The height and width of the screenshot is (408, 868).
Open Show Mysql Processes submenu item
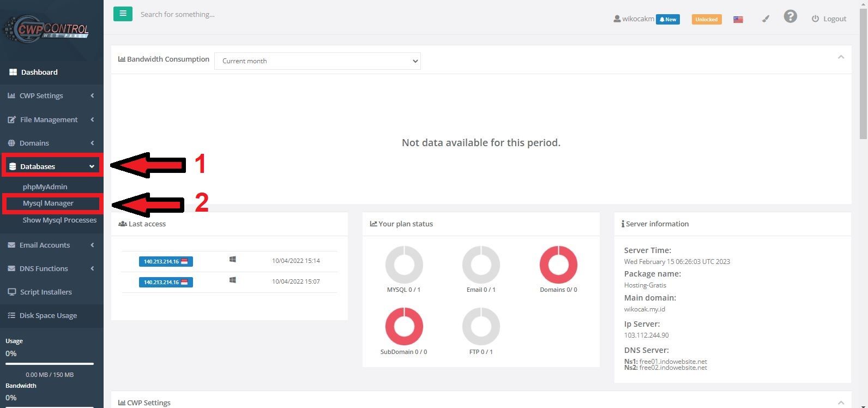click(59, 220)
